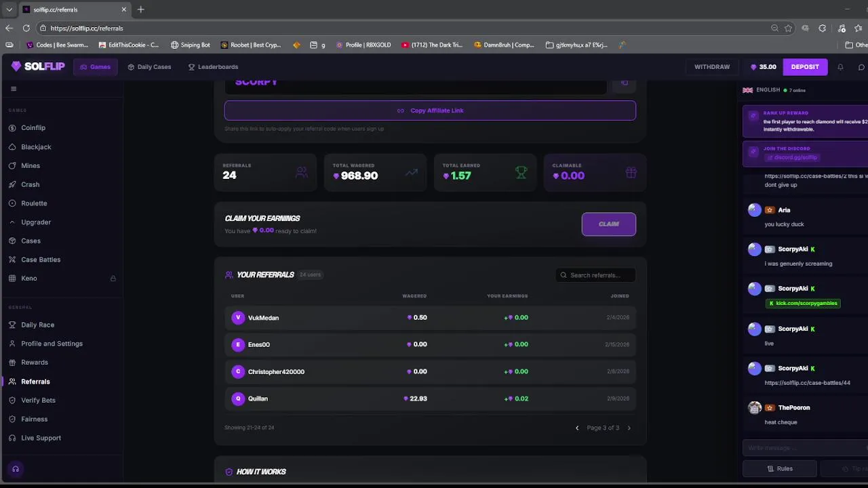Select the VukMedan referral row
Image resolution: width=868 pixels, height=488 pixels.
point(430,318)
